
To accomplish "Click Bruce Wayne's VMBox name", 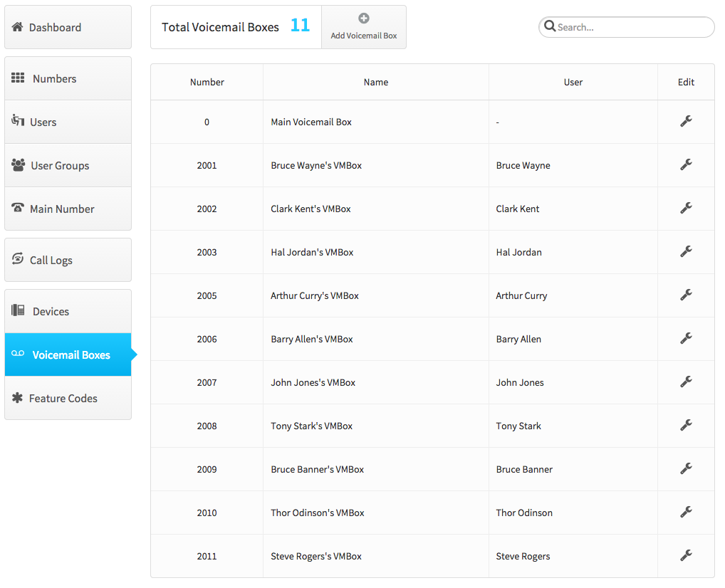I will click(316, 165).
